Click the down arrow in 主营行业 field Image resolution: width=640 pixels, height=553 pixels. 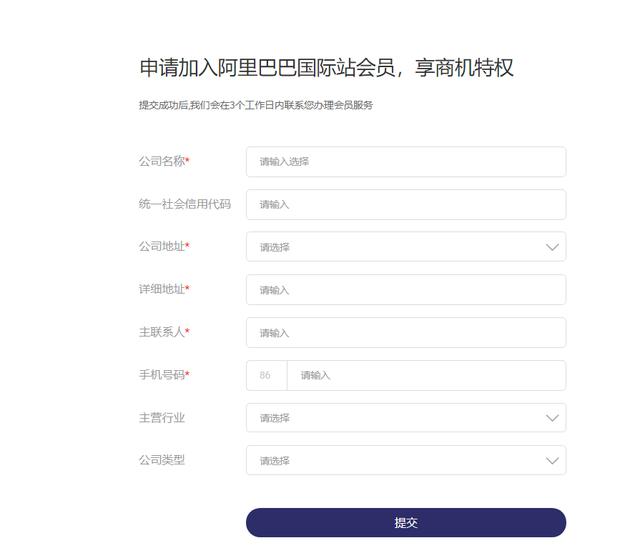(x=552, y=418)
